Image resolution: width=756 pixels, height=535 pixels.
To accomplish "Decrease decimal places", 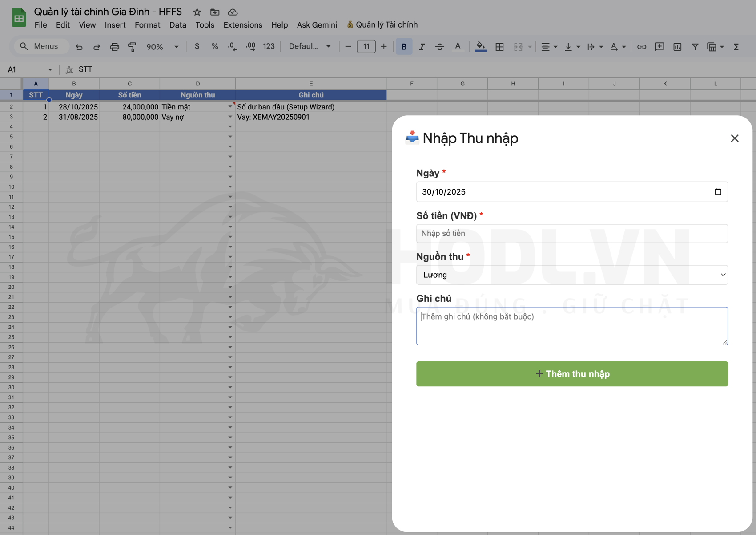I will (232, 46).
